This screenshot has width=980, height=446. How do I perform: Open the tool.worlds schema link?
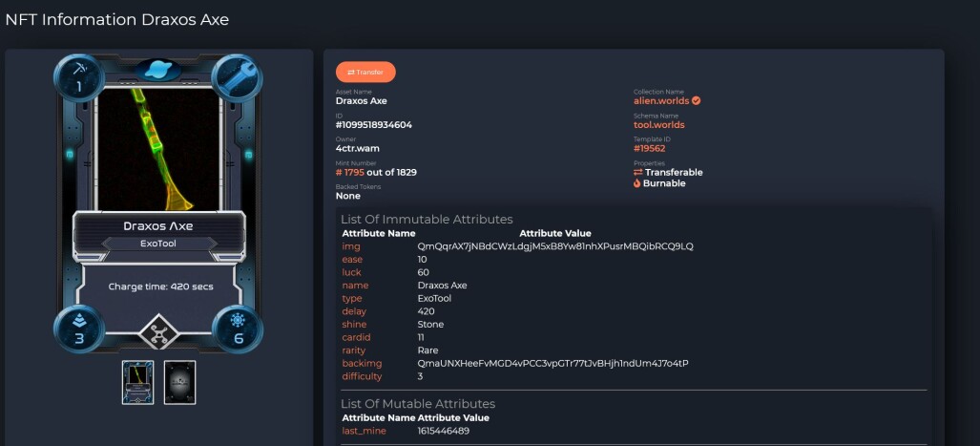[658, 125]
